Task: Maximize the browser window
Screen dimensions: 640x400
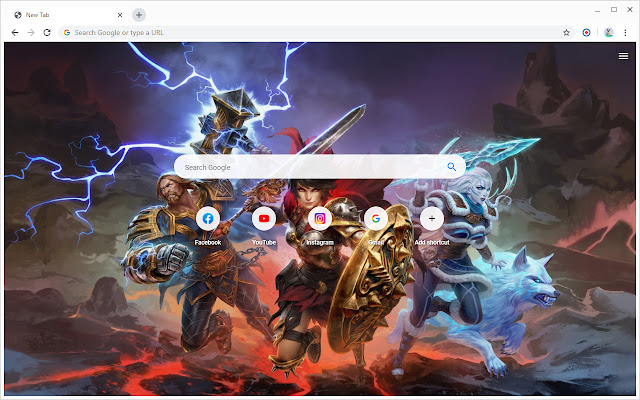Action: (614, 9)
